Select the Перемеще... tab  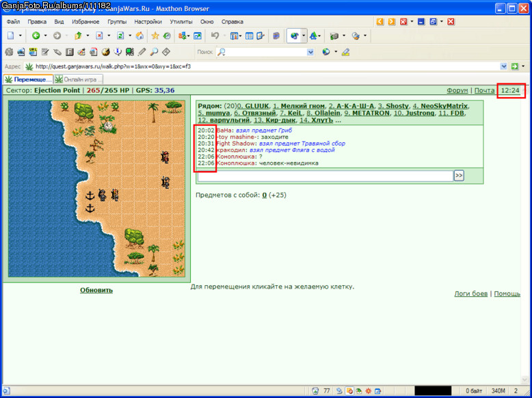tap(28, 79)
